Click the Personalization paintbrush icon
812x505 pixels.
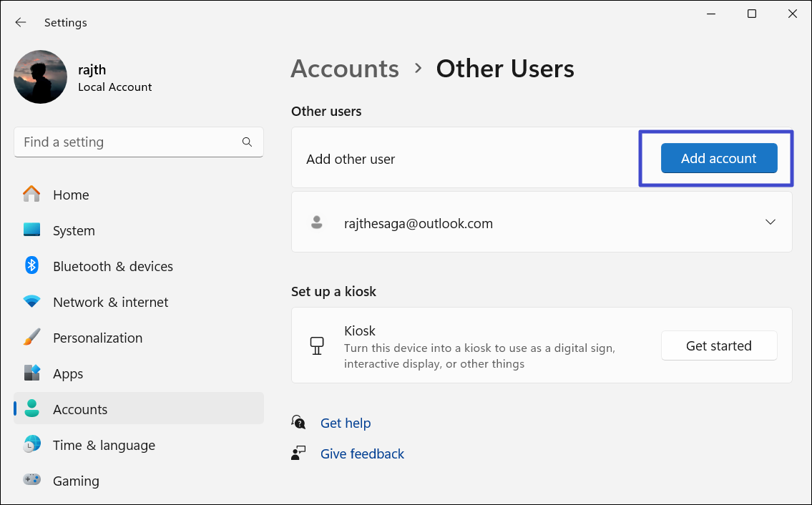31,338
